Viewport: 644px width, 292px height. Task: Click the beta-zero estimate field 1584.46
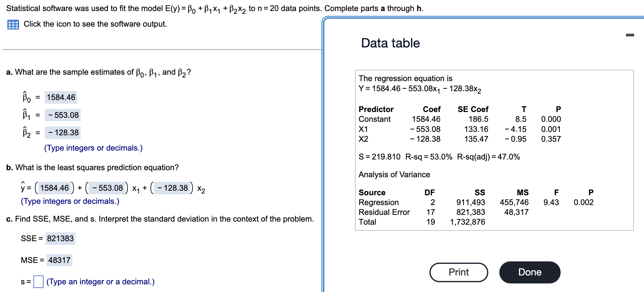point(61,97)
